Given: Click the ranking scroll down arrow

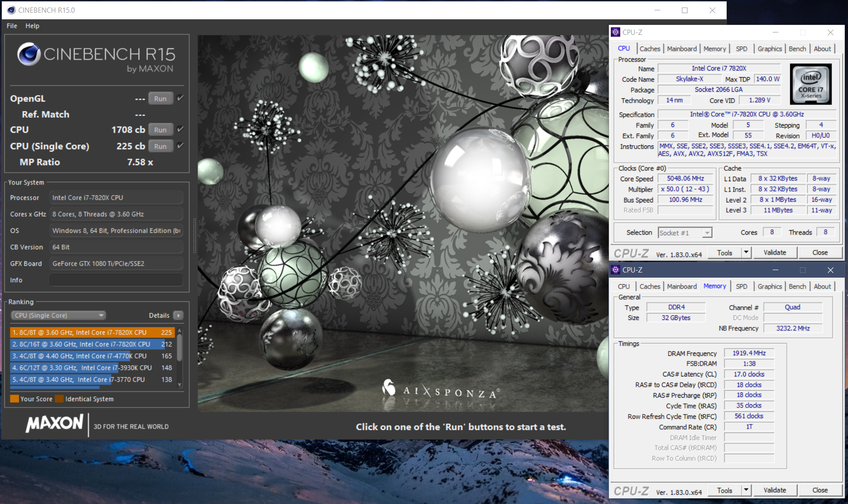Looking at the screenshot, I should click(180, 384).
